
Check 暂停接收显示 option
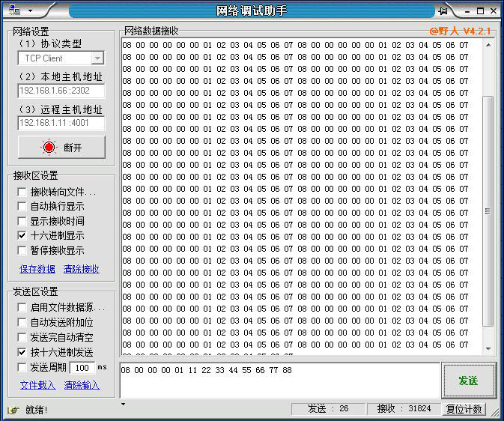click(22, 251)
